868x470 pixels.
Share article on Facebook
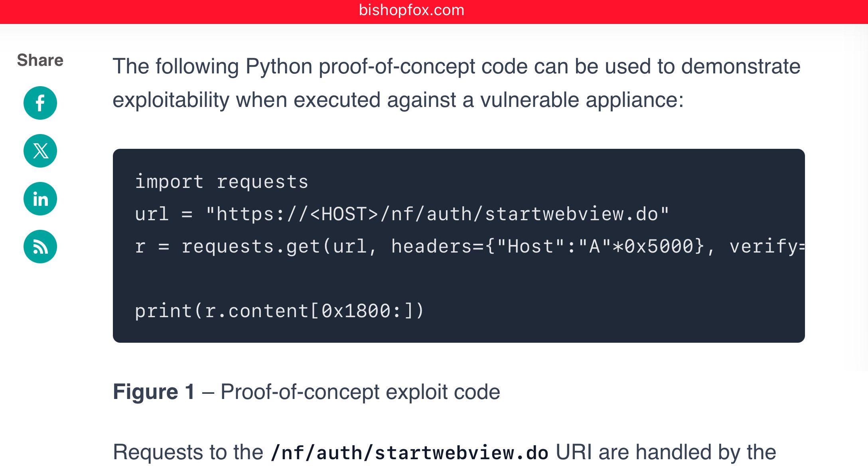[40, 103]
